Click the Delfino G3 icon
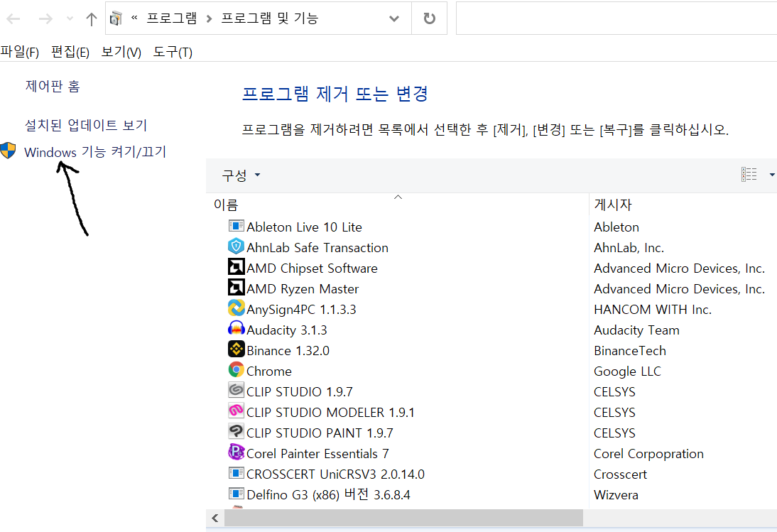This screenshot has height=532, width=777. click(236, 494)
